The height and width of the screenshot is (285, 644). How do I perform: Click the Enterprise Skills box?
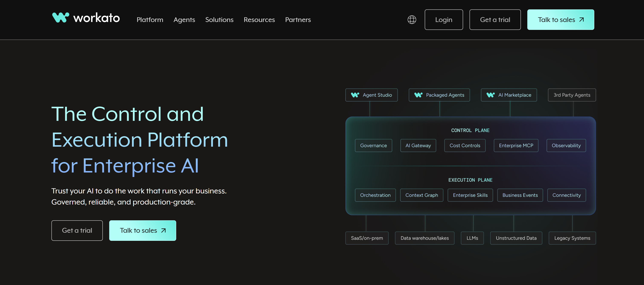pyautogui.click(x=470, y=195)
